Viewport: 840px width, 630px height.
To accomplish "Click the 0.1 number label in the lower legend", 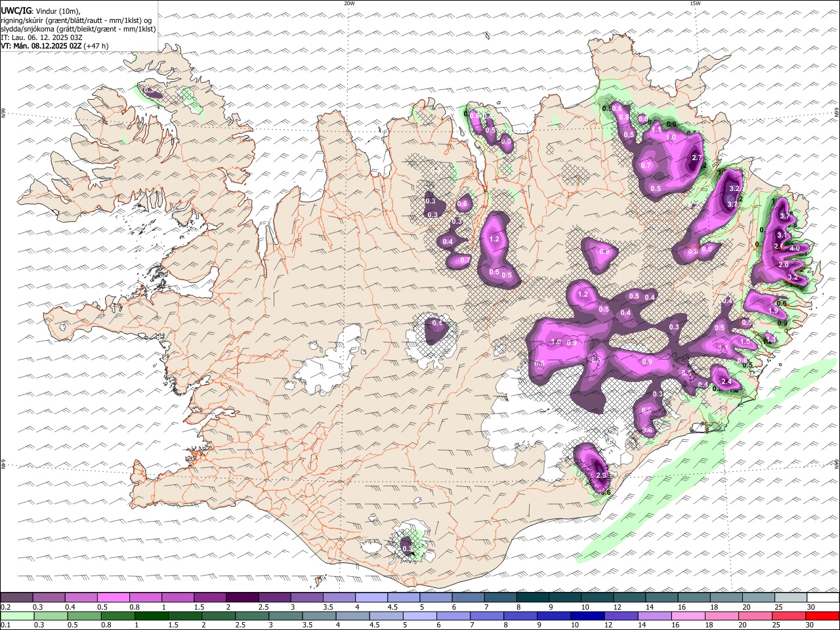I will (x=5, y=625).
